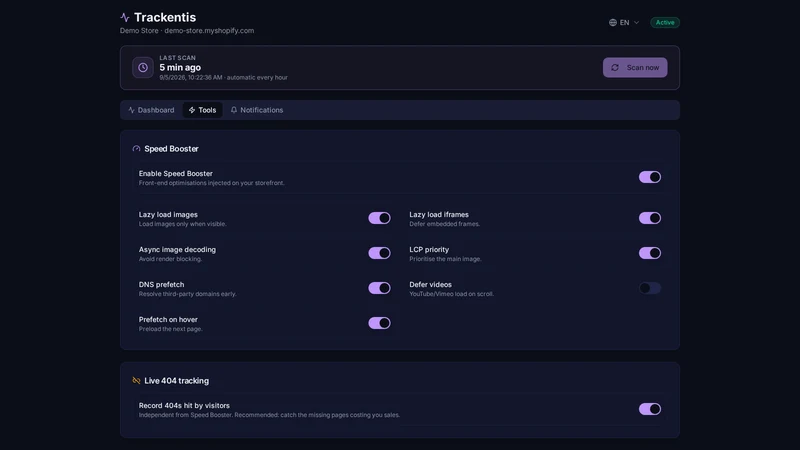The image size is (800, 450).
Task: Toggle Lazy load iframes switch
Action: 649,218
